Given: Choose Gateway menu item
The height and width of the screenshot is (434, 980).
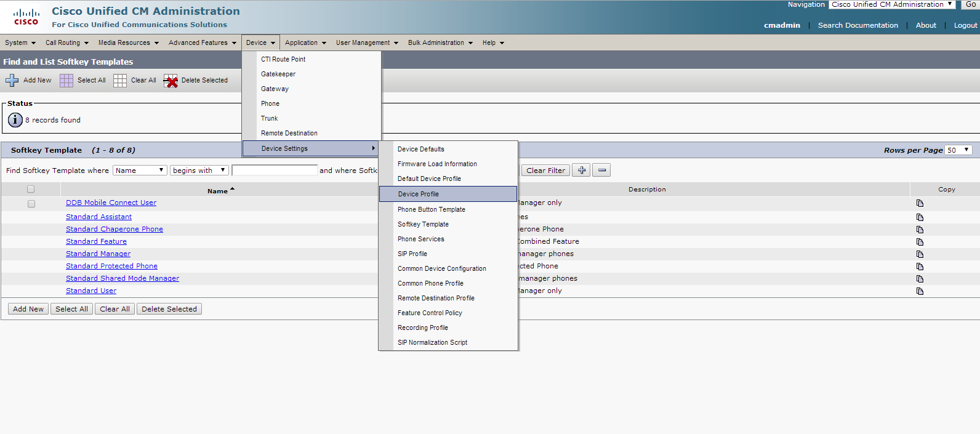Looking at the screenshot, I should coord(275,89).
